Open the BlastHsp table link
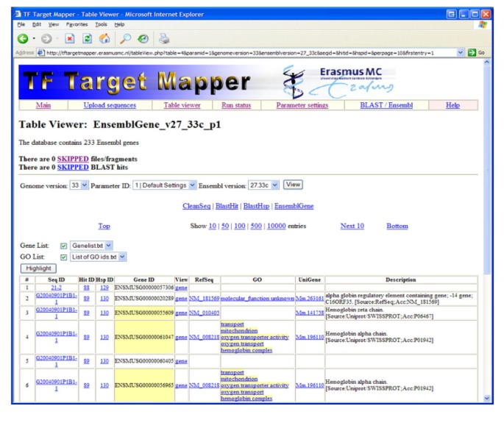504x428 pixels. tap(256, 206)
